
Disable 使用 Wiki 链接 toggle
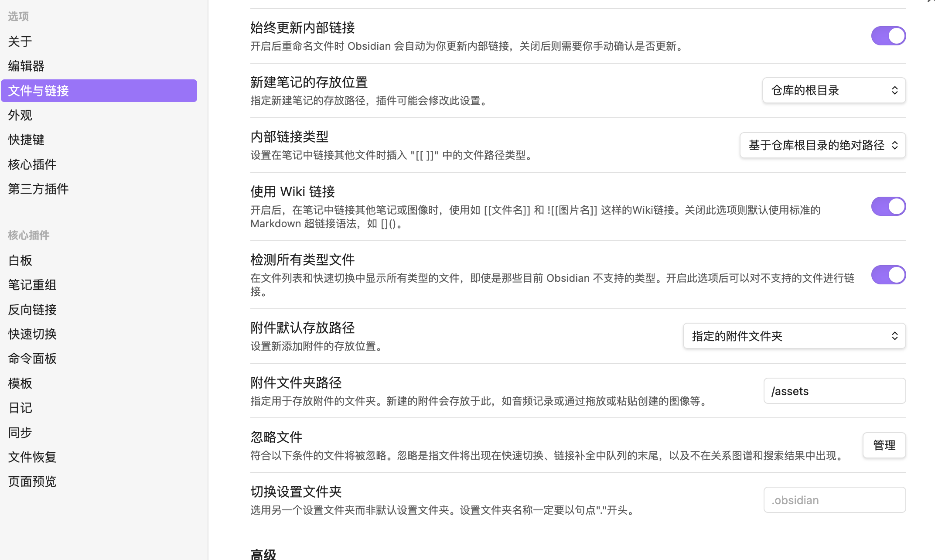click(888, 206)
